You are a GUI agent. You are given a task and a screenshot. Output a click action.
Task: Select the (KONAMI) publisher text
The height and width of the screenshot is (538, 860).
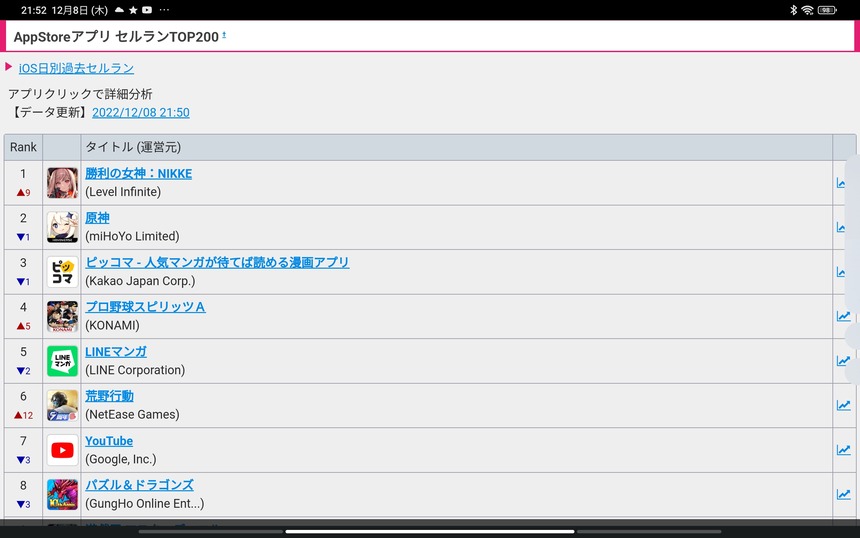112,325
